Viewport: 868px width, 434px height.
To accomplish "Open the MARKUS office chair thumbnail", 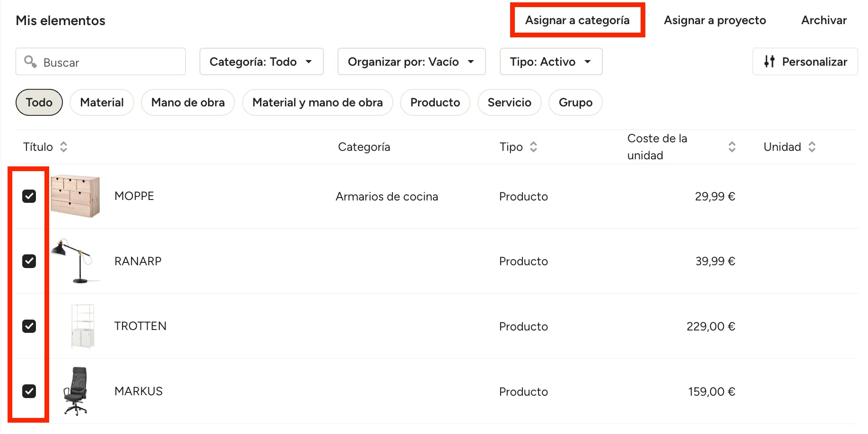I will [x=76, y=391].
